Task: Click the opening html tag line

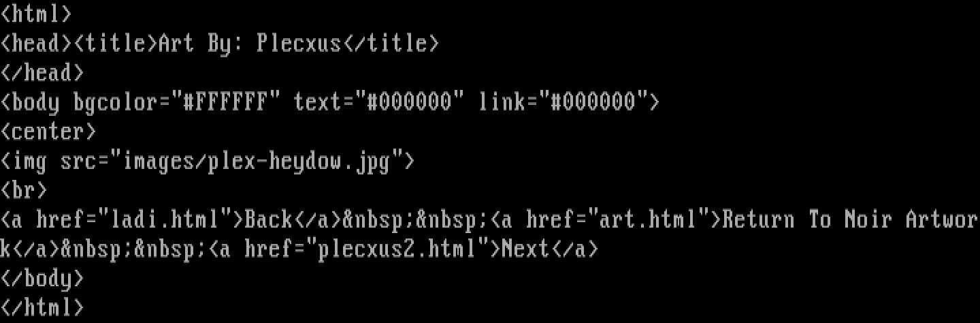Action: [36, 14]
